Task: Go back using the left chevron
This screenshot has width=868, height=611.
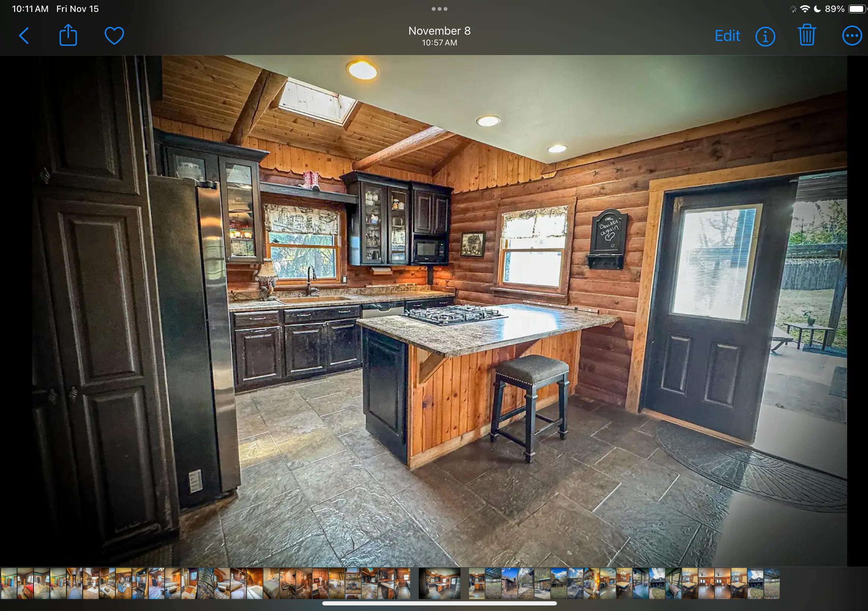Action: [24, 36]
